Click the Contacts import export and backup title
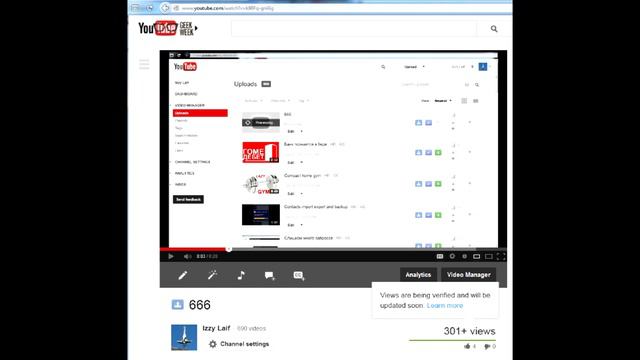The image size is (640, 360). [x=316, y=207]
